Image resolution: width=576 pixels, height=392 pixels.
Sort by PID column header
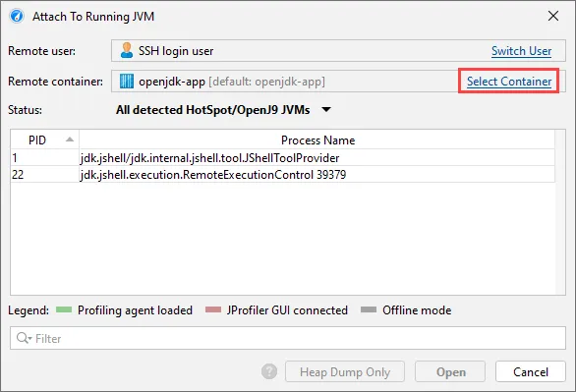point(45,140)
